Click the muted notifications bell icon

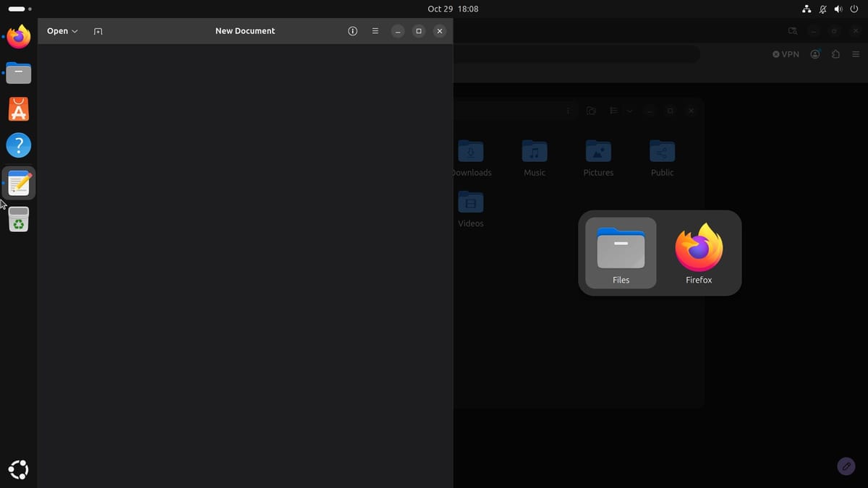pyautogui.click(x=823, y=9)
